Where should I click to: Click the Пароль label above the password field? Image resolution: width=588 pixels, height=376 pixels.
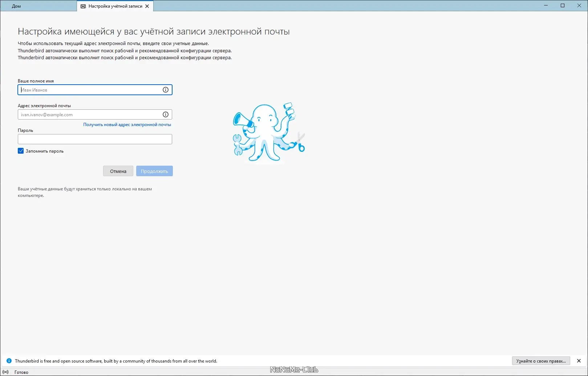pyautogui.click(x=25, y=130)
